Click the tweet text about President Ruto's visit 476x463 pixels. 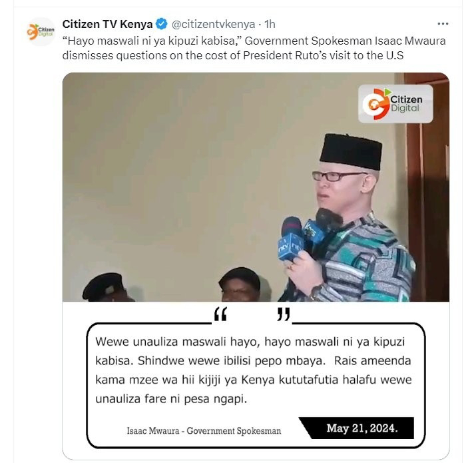click(254, 48)
